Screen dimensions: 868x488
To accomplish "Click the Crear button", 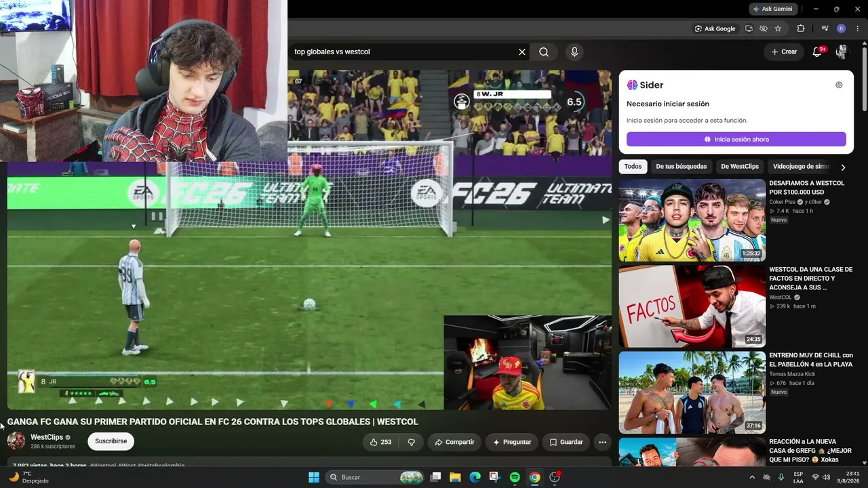I will tap(783, 52).
